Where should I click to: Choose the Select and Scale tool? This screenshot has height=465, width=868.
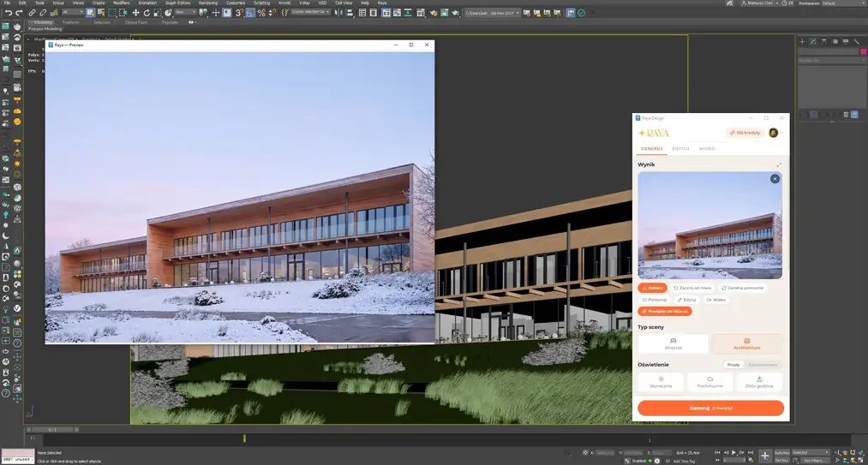158,12
